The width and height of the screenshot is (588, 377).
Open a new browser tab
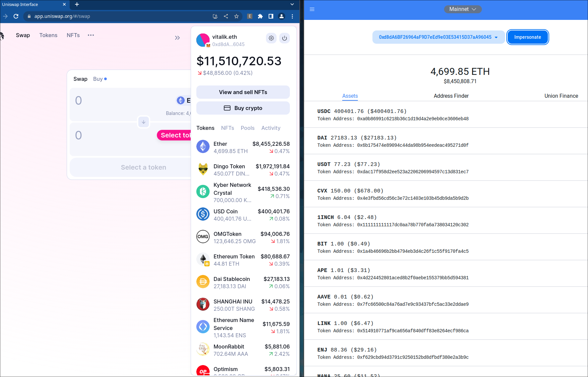click(77, 4)
